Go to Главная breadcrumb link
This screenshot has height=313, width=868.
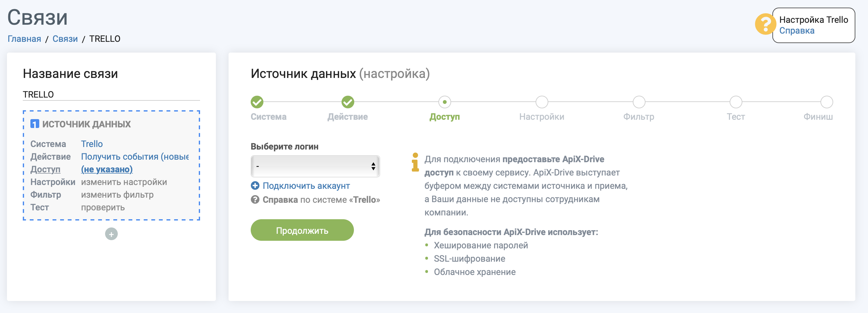click(x=24, y=39)
